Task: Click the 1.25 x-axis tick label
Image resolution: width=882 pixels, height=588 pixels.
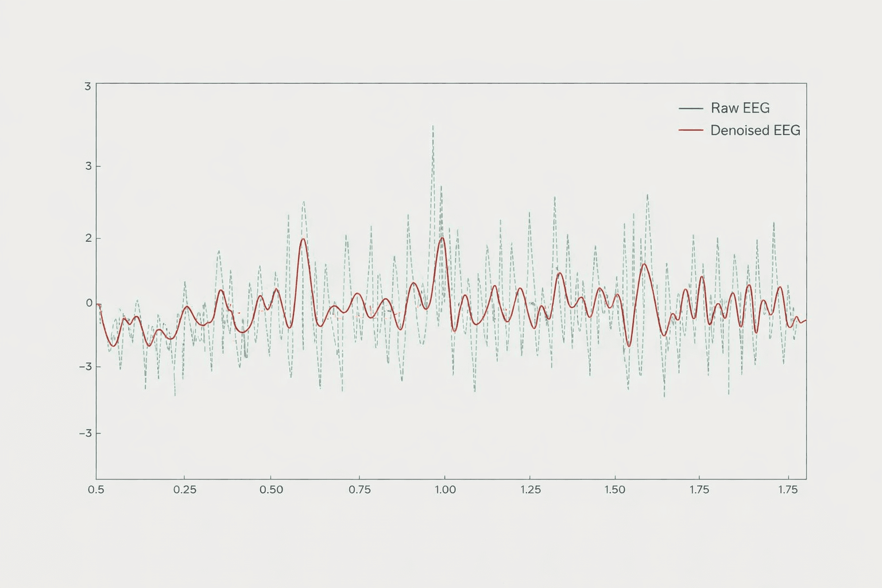Action: tap(531, 490)
